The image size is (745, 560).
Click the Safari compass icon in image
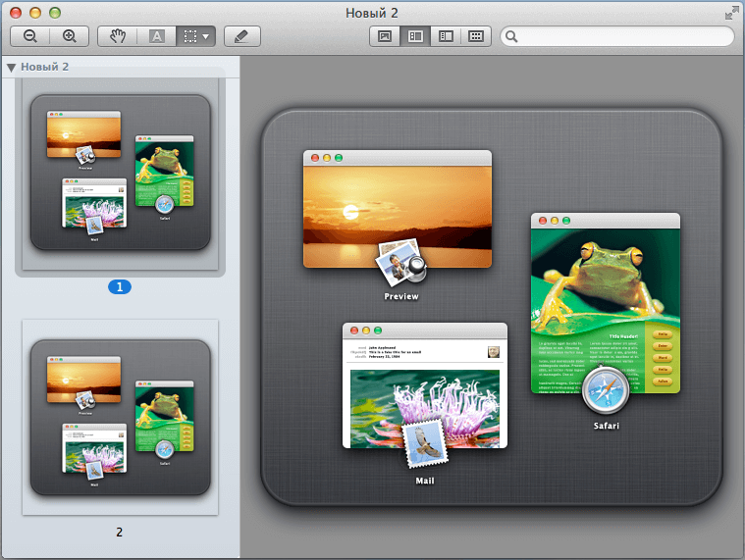click(606, 389)
